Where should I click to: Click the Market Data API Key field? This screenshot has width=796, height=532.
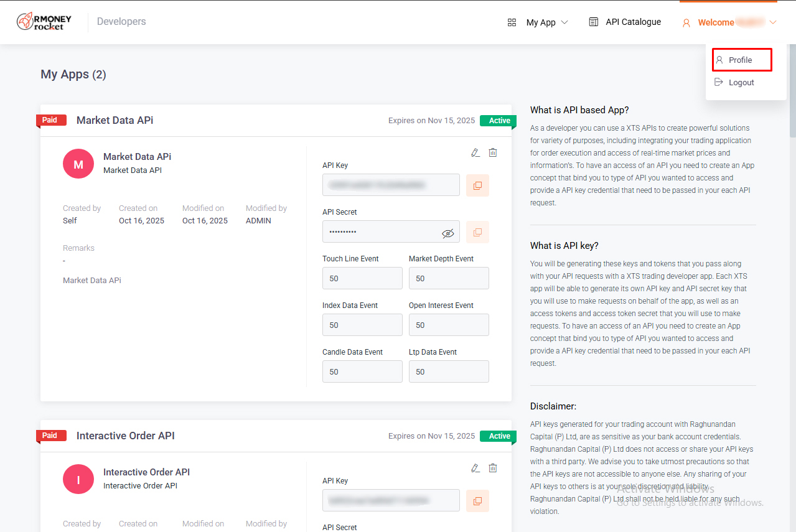point(390,185)
